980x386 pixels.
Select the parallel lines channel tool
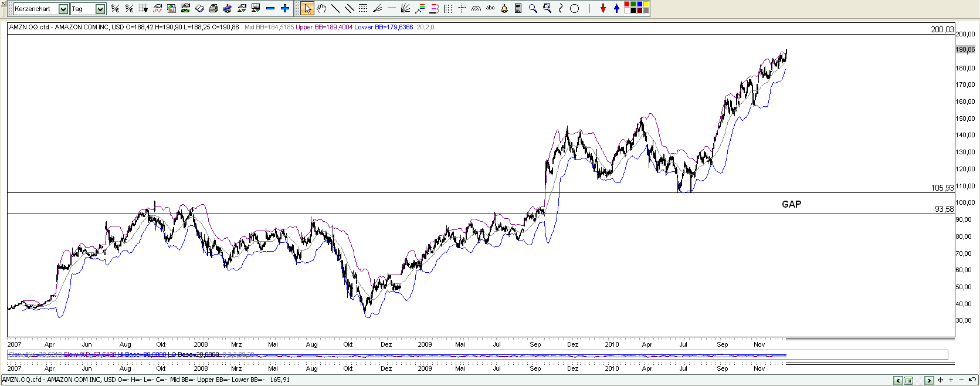pos(350,8)
